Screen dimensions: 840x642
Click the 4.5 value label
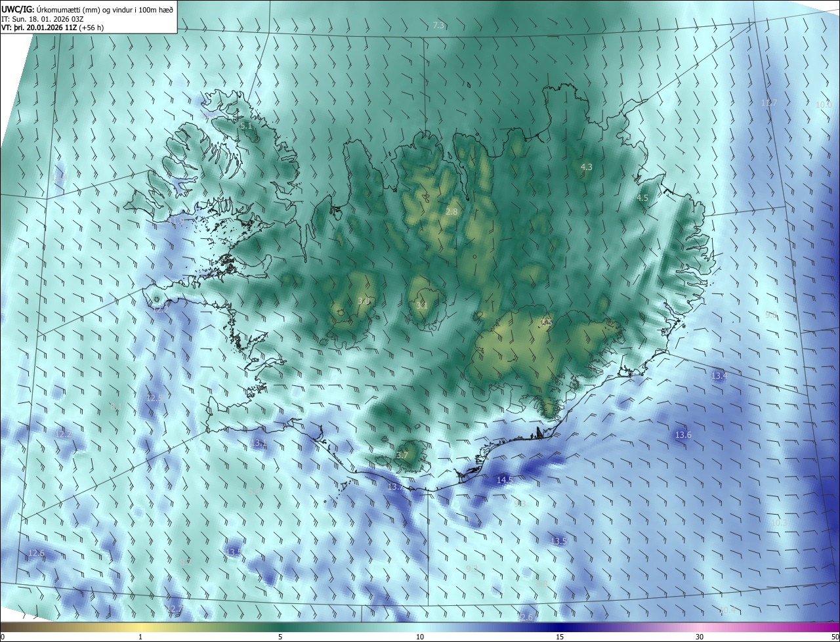pyautogui.click(x=642, y=198)
